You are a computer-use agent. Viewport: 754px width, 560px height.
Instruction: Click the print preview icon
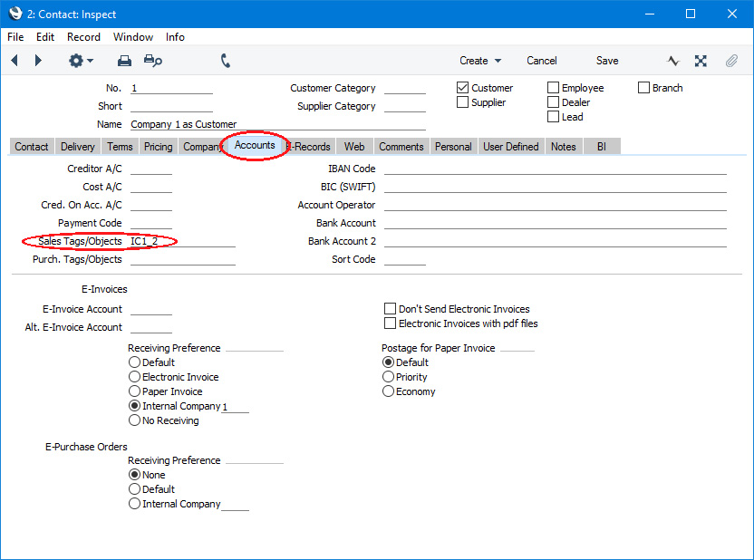coord(153,61)
